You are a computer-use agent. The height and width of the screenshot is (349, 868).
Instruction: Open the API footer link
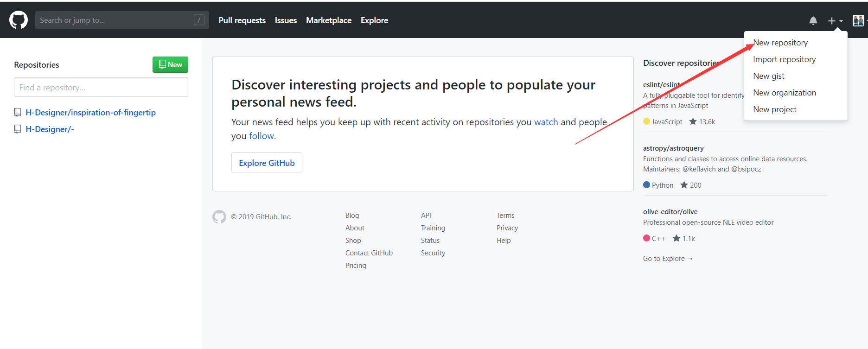click(x=426, y=216)
